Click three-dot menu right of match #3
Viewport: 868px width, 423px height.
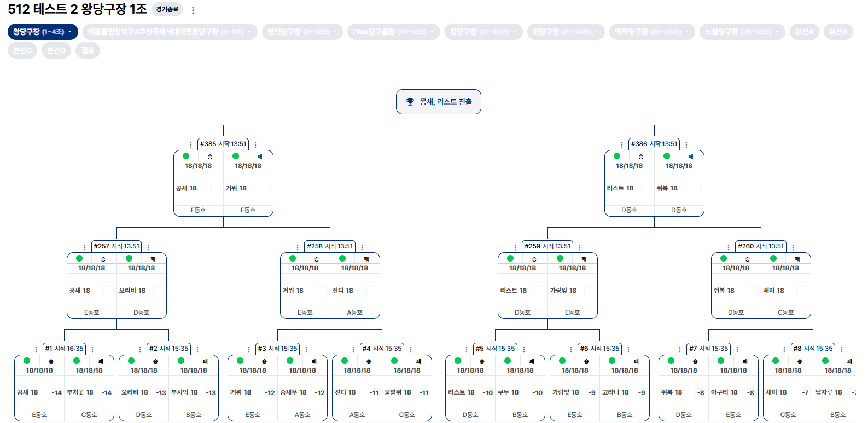click(306, 350)
